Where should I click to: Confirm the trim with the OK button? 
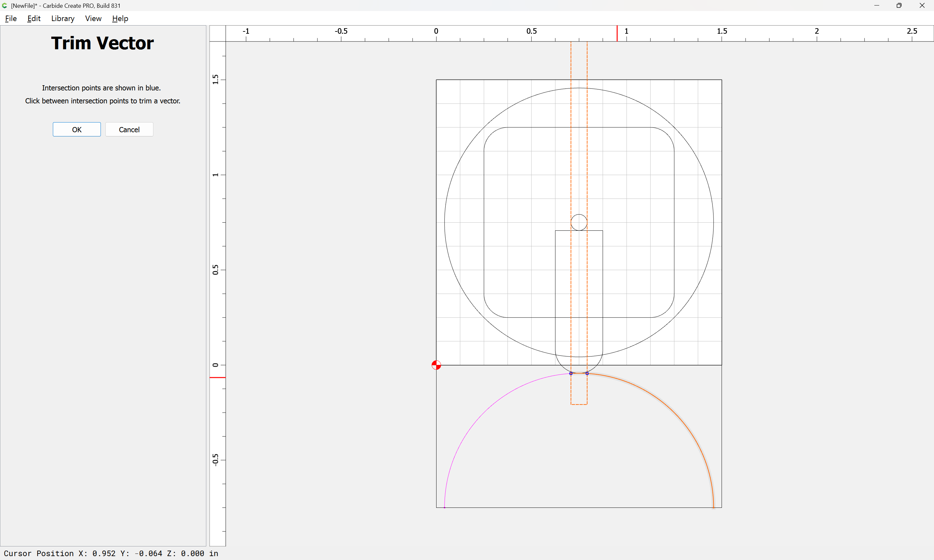[x=77, y=129]
